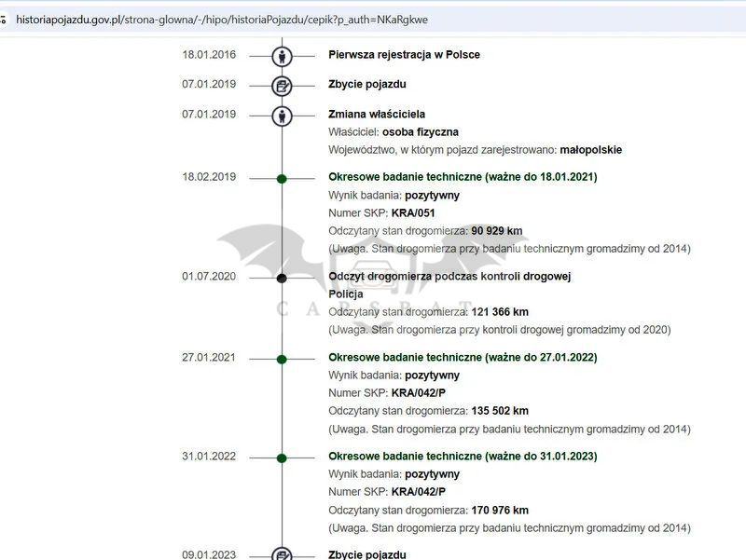This screenshot has width=746, height=560.
Task: Click the 90 929 km odometer reading
Action: (x=497, y=231)
